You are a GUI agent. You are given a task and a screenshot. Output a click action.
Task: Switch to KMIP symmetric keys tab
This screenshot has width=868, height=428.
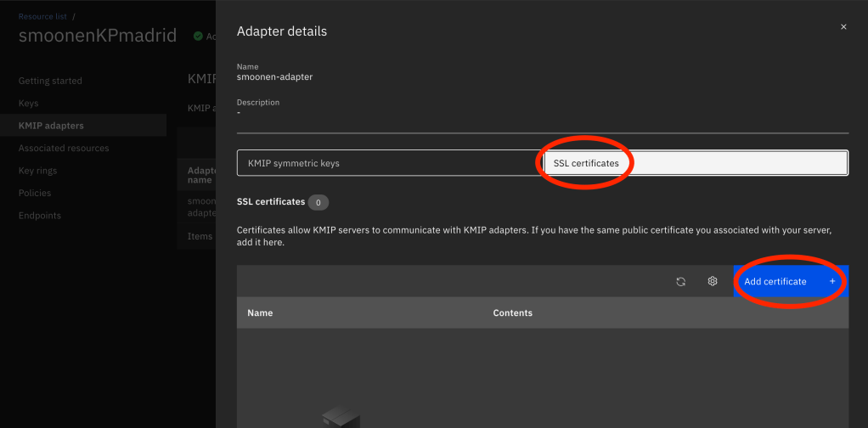coord(389,163)
